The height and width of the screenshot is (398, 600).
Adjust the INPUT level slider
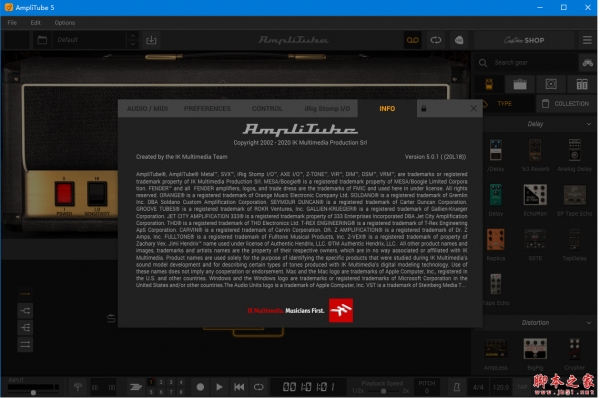tap(33, 392)
